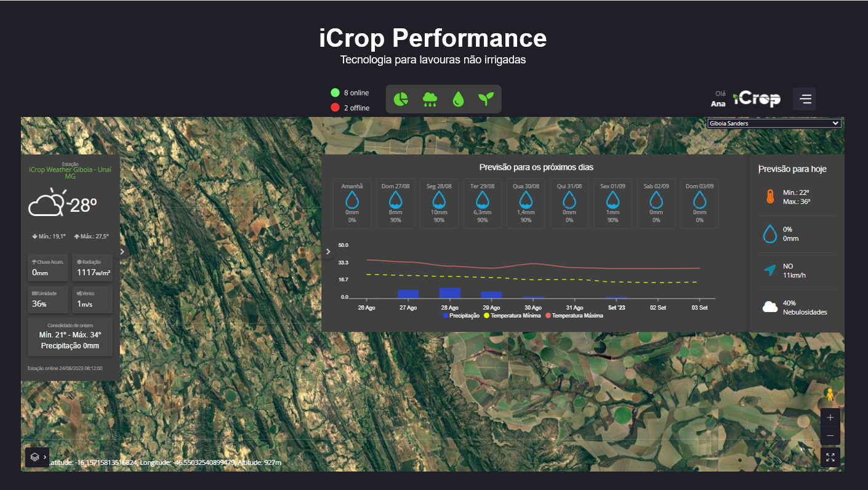Collapse the weather station side panel
868x490 pixels.
pyautogui.click(x=123, y=251)
